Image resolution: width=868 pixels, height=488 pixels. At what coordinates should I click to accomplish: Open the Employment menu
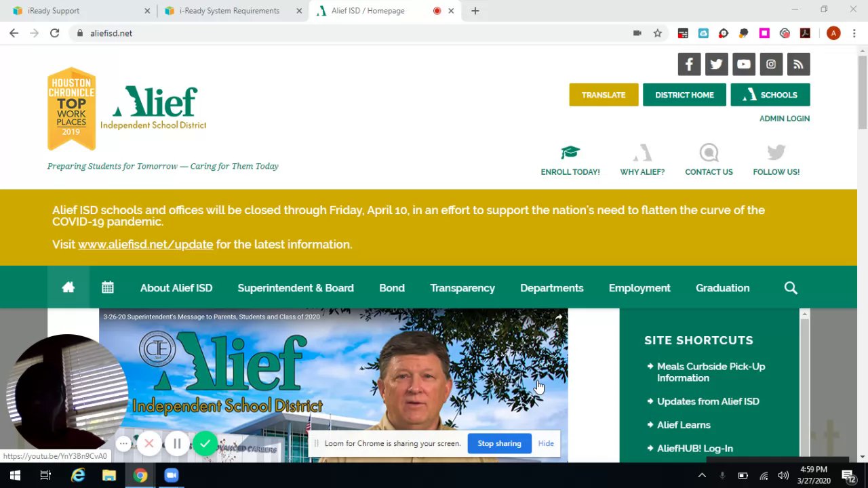[639, 288]
